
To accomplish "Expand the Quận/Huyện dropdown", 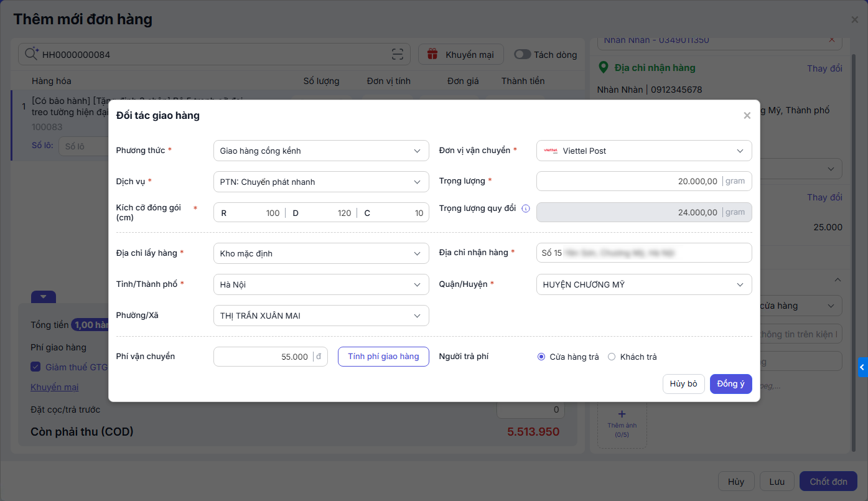I will tap(643, 284).
